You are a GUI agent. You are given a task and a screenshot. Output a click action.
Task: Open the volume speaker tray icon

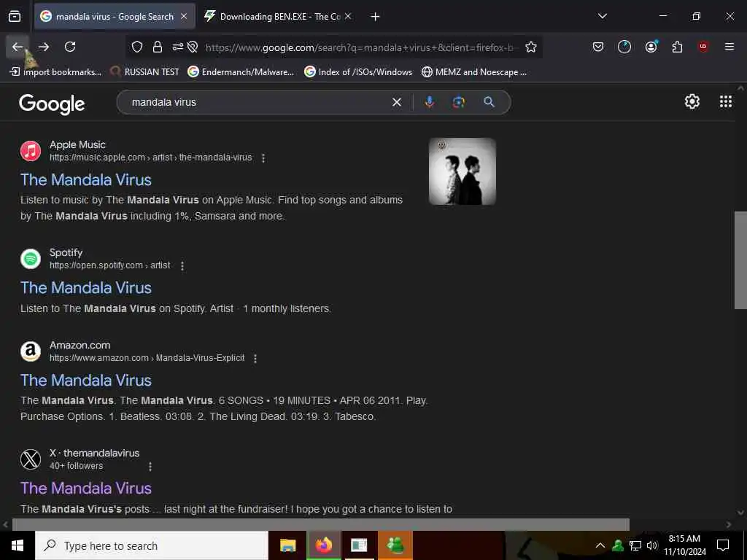(x=652, y=545)
